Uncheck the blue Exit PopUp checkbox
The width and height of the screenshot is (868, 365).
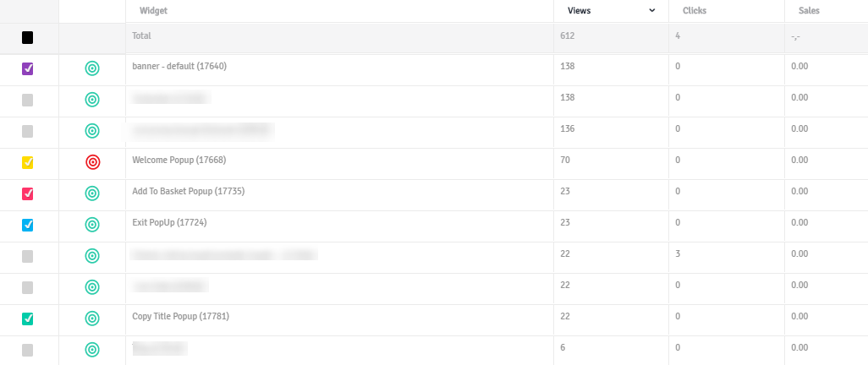point(27,225)
